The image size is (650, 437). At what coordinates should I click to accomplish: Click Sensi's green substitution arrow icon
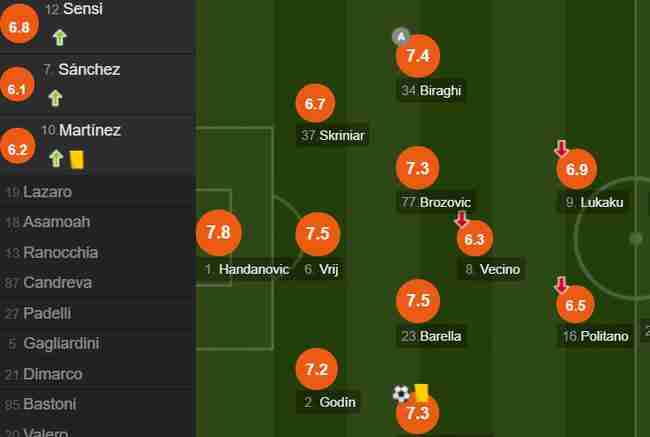click(60, 38)
